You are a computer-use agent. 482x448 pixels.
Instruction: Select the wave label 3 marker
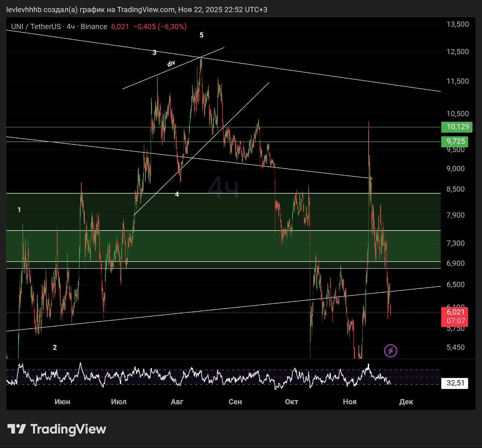154,53
